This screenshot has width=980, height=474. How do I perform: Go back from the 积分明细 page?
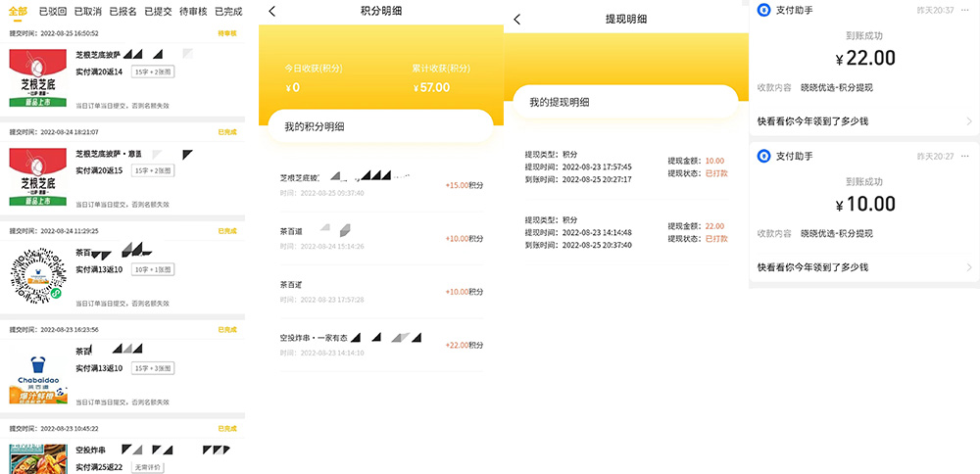(271, 11)
